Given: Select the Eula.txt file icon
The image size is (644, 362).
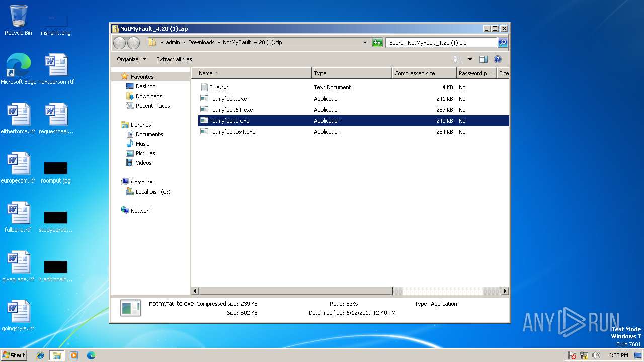Looking at the screenshot, I should (204, 87).
